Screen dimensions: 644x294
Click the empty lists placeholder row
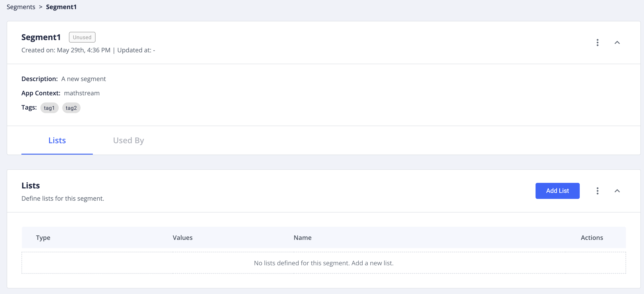tap(324, 263)
